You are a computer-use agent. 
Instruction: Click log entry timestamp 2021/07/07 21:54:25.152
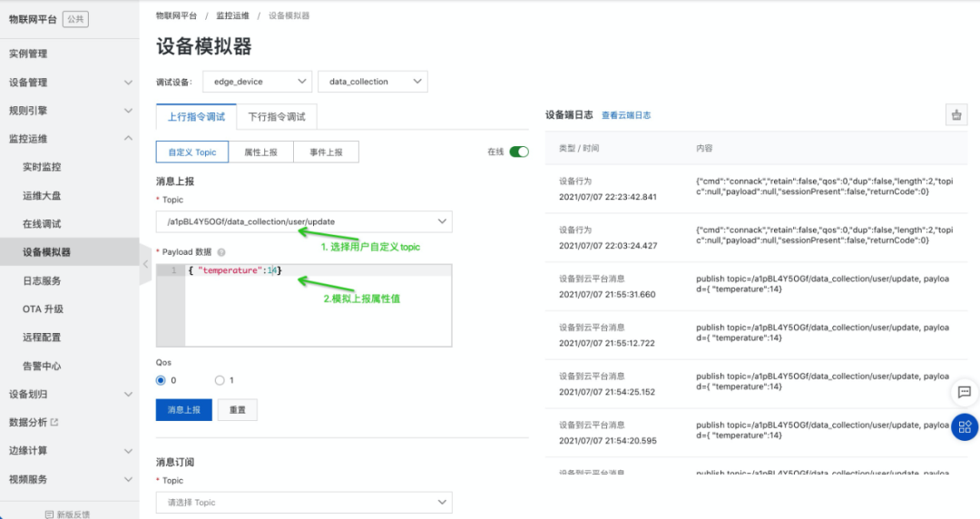point(607,392)
